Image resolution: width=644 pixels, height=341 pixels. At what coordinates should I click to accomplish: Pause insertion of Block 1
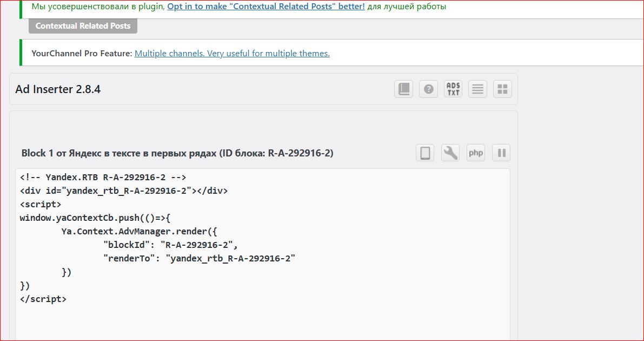[501, 153]
